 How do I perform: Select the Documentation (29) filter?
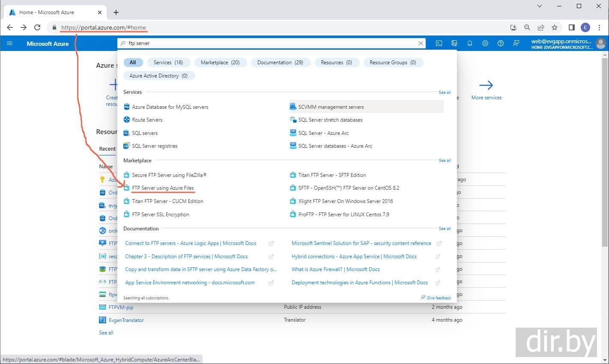coord(280,63)
